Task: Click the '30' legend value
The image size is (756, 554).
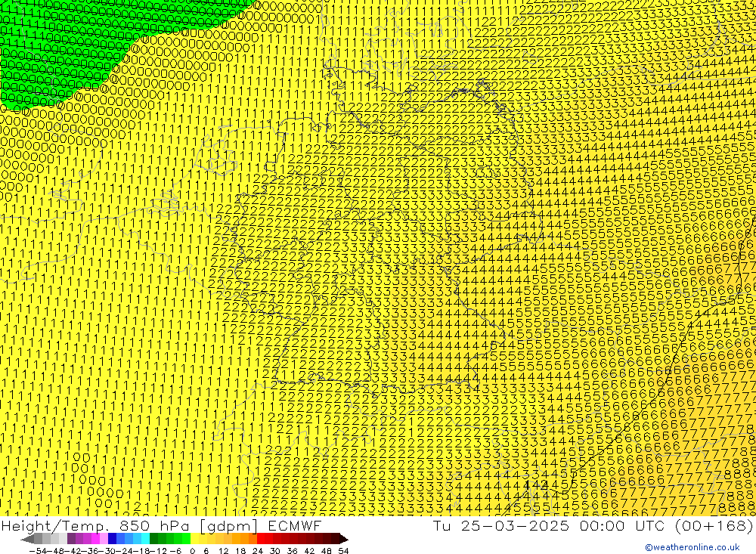Action: pos(275,551)
